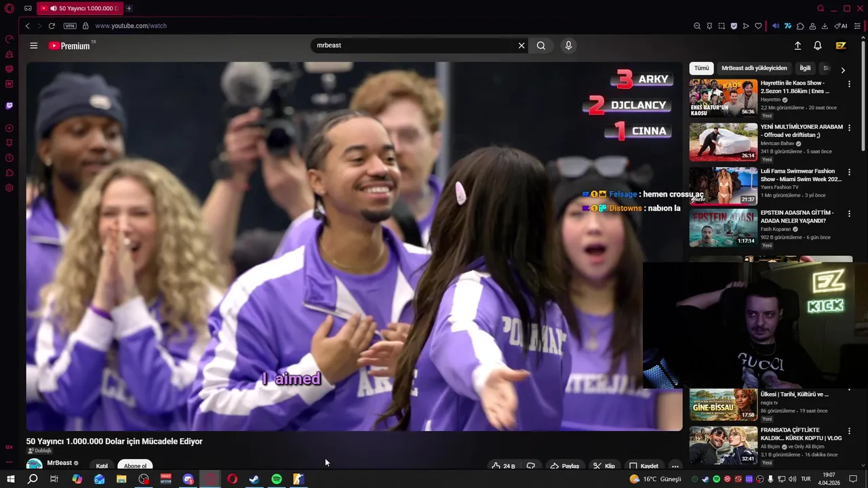Open the EZ account avatar menu

[841, 45]
